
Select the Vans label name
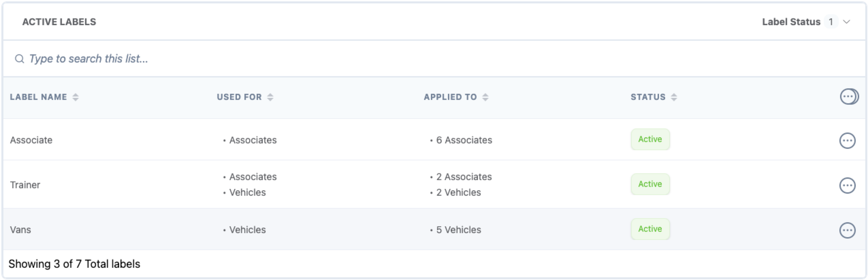coord(20,230)
